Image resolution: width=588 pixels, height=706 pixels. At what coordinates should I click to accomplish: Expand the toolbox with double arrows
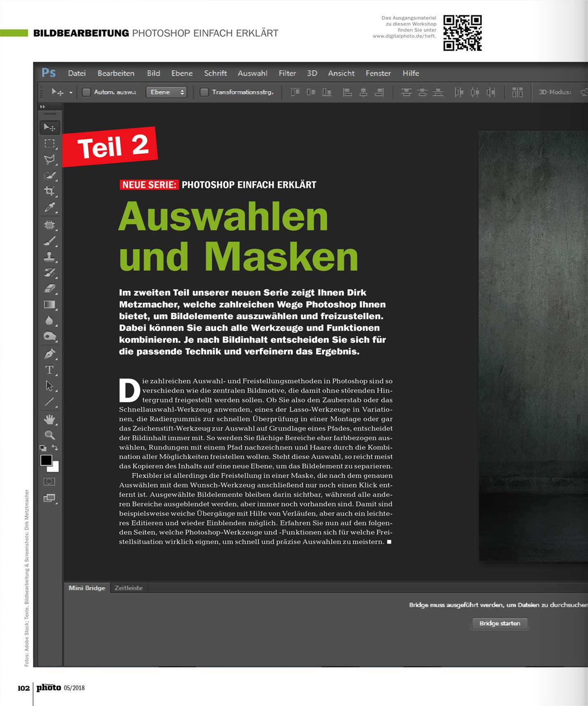pyautogui.click(x=42, y=106)
